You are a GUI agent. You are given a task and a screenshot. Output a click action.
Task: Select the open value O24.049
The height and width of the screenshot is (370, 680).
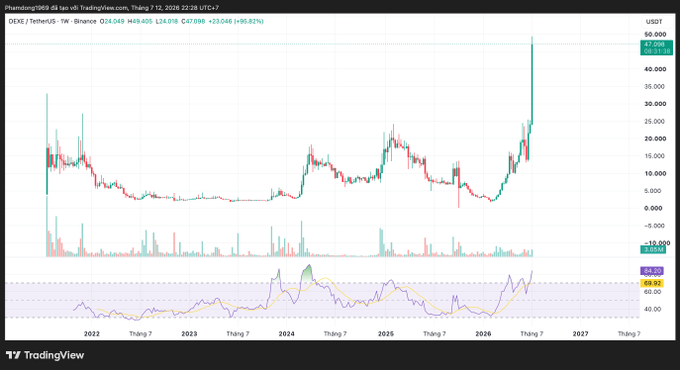[x=112, y=21]
